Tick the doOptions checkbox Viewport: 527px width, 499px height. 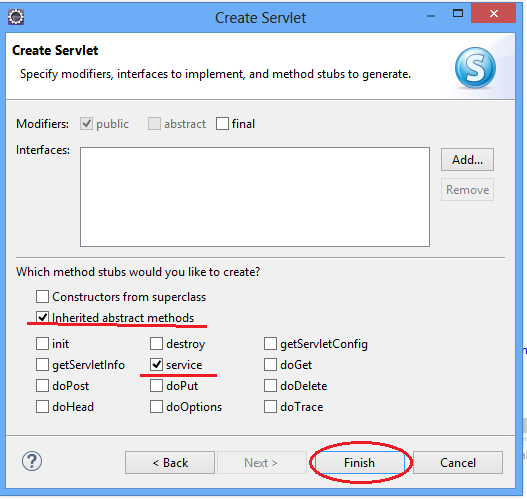[156, 407]
